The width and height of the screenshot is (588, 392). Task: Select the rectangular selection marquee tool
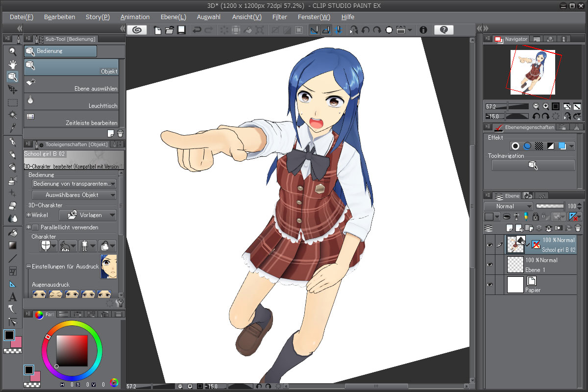point(13,102)
